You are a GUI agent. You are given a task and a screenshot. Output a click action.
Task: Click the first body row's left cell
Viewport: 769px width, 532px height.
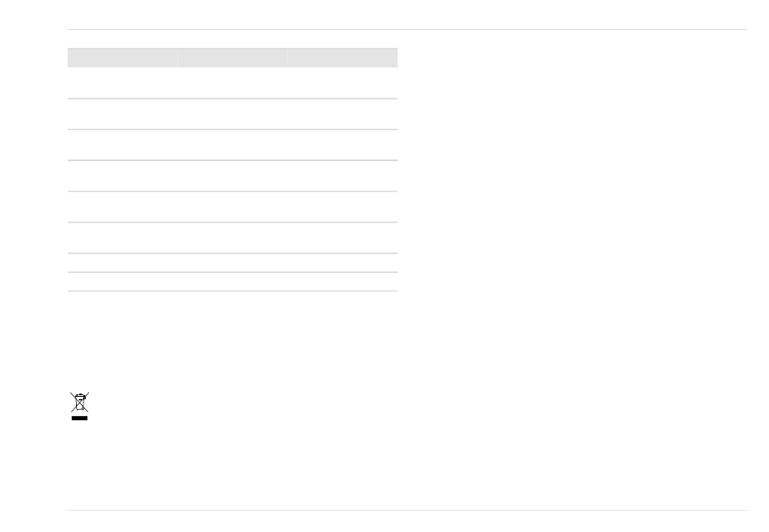122,83
